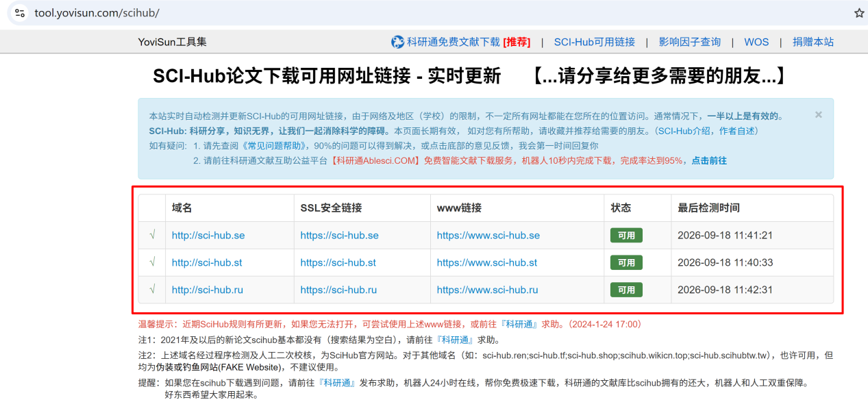Image resolution: width=868 pixels, height=413 pixels.
Task: Open https://sci-hub.ru SSL link
Action: [x=338, y=290]
